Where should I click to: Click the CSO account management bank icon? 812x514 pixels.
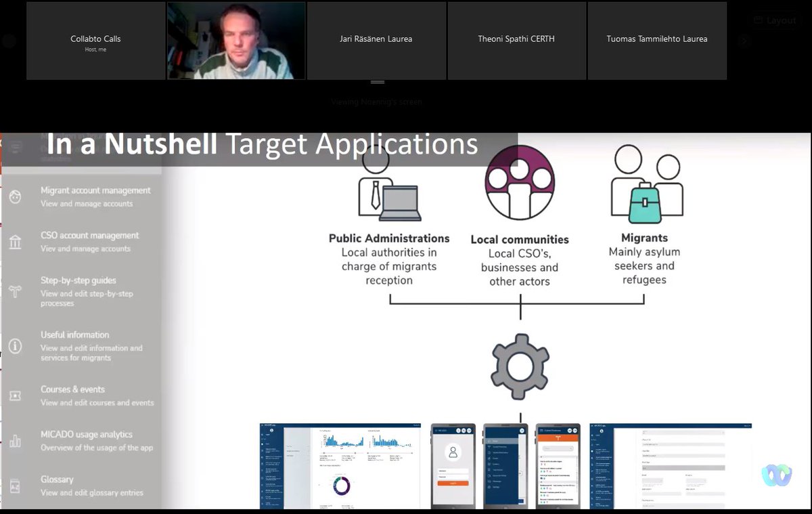[15, 242]
